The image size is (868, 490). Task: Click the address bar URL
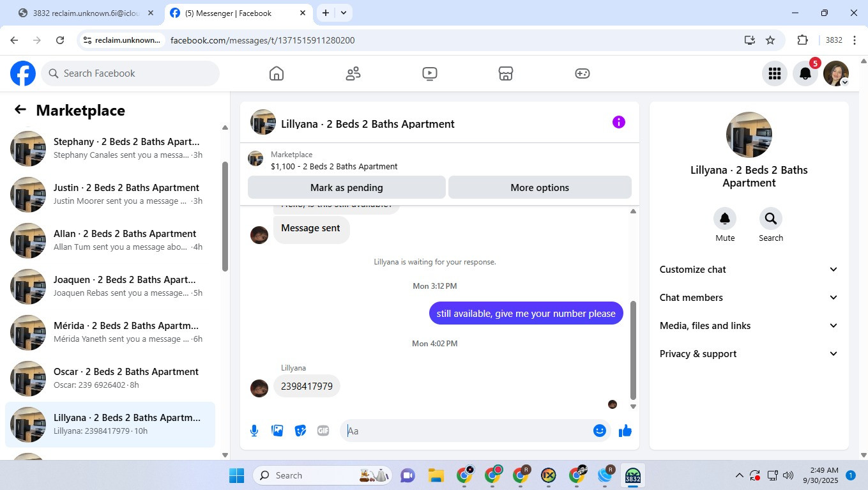pos(263,40)
